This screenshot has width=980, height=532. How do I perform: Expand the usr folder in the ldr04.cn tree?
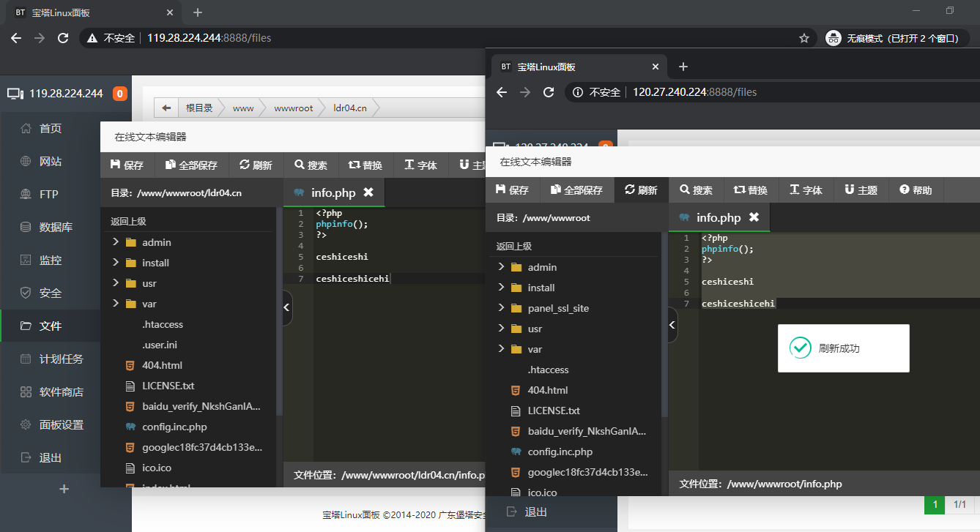point(116,283)
